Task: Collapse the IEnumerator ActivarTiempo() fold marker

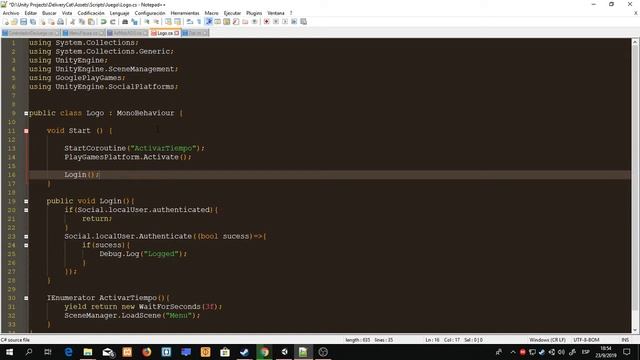Action: tap(26, 298)
